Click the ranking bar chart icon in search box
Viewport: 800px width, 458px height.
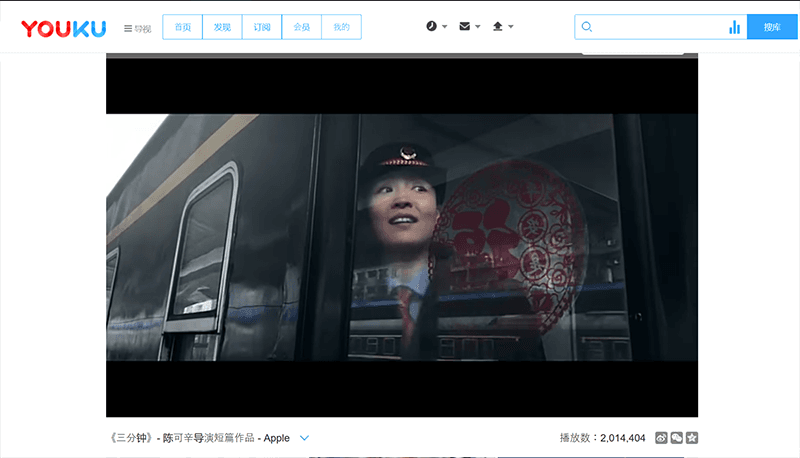[x=735, y=27]
